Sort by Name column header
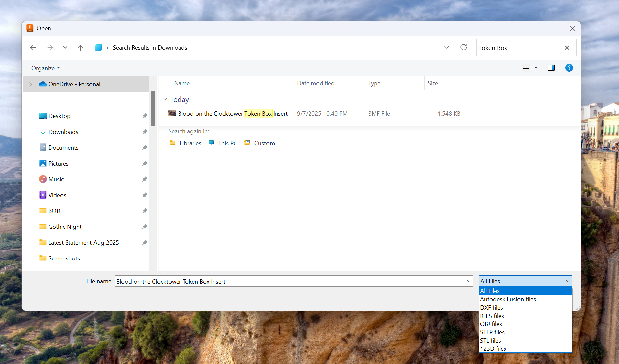 pos(182,83)
